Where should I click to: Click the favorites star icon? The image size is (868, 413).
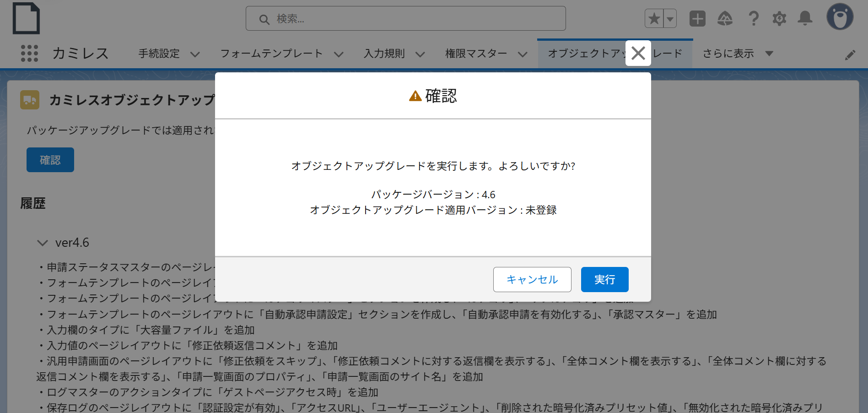coord(654,19)
